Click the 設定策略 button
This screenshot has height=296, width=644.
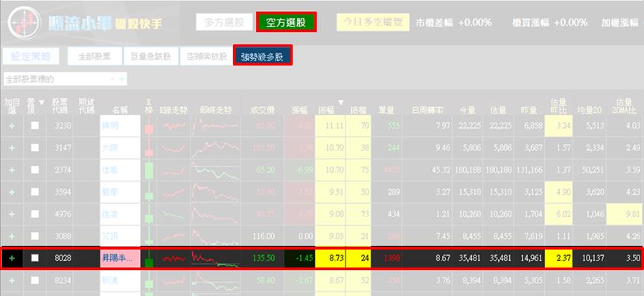coord(31,57)
